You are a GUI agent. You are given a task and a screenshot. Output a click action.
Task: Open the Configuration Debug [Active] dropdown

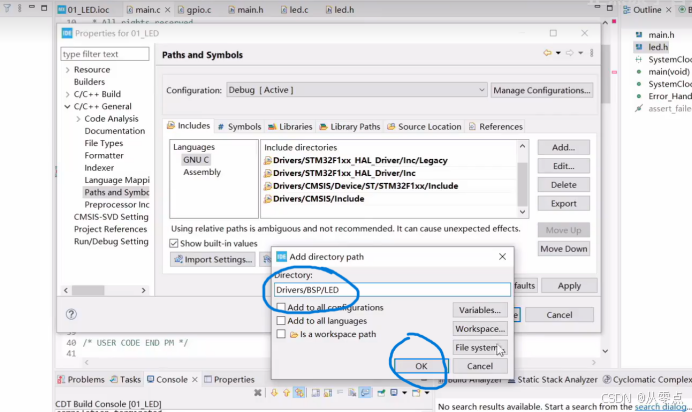click(x=357, y=90)
